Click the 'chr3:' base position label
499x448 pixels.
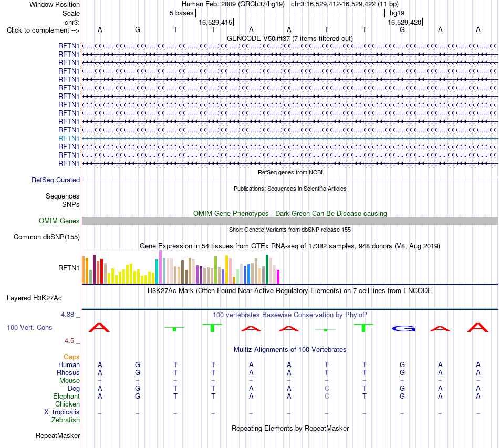(72, 22)
